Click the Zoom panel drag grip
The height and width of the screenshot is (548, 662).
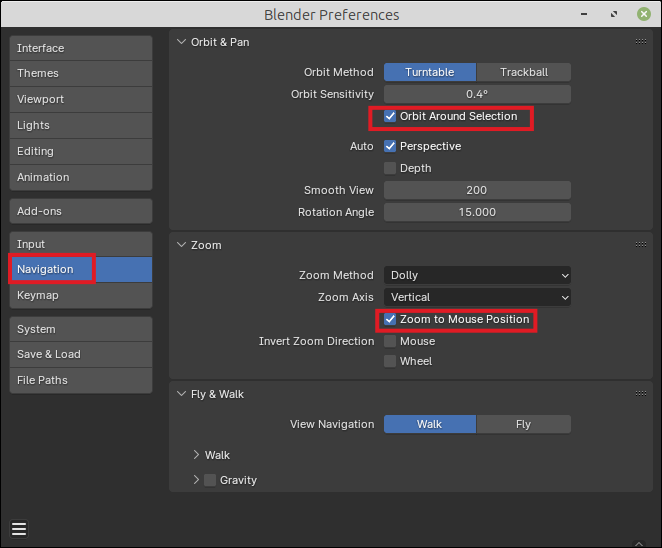(x=640, y=244)
